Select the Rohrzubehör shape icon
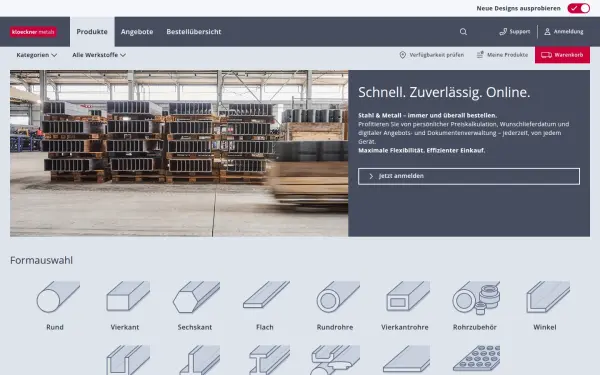The height and width of the screenshot is (375, 600). click(476, 298)
